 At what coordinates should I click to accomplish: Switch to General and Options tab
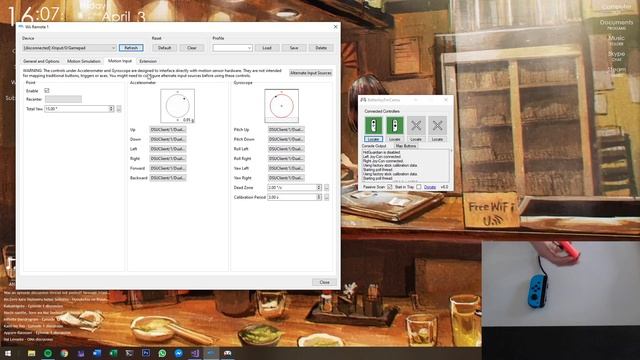[x=41, y=61]
